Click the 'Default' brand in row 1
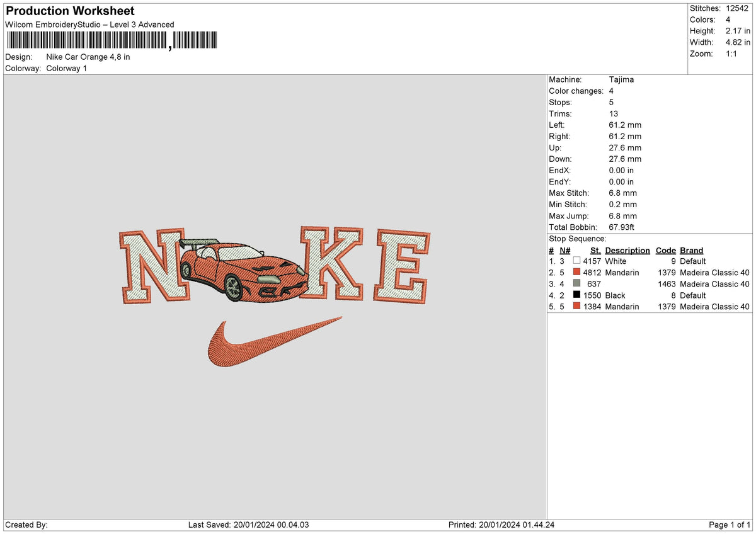This screenshot has height=534, width=756. (x=693, y=261)
